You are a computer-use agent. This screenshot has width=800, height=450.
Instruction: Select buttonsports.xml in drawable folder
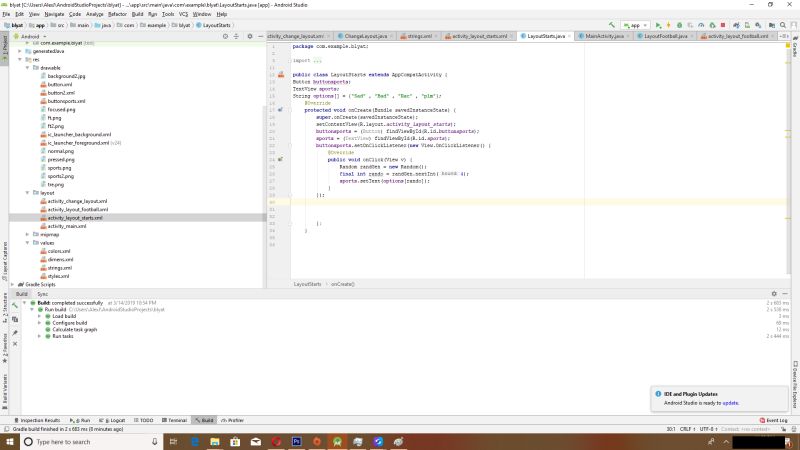66,101
